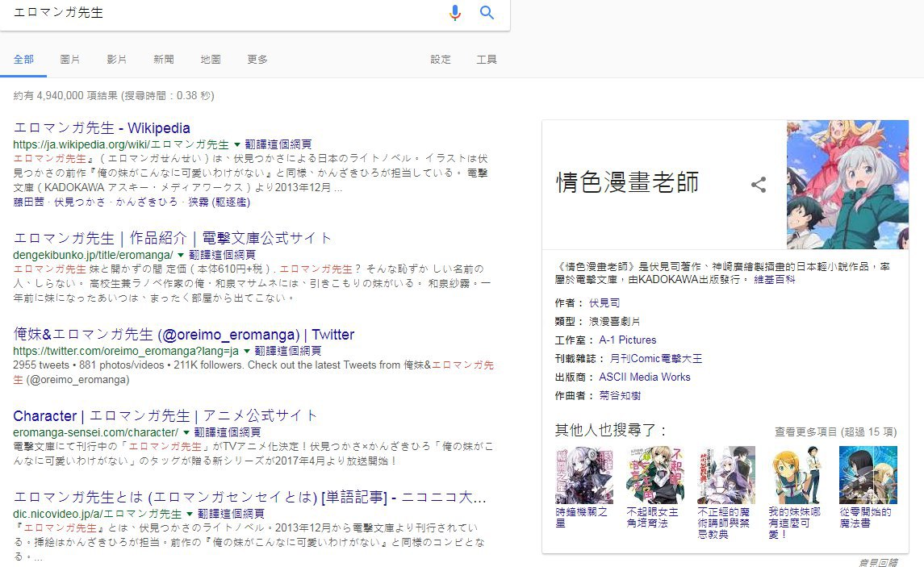Image resolution: width=924 pixels, height=567 pixels.
Task: Open the 設定 settings menu
Action: [x=441, y=60]
